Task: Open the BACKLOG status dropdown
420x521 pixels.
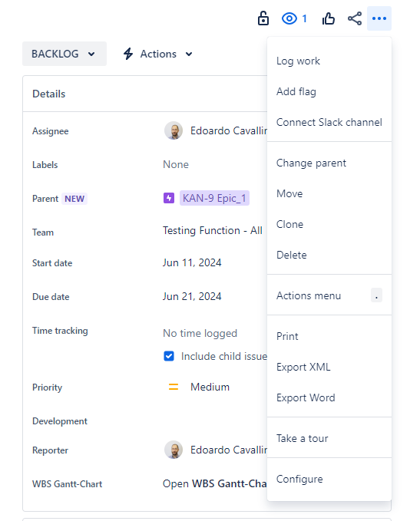Action: tap(64, 54)
